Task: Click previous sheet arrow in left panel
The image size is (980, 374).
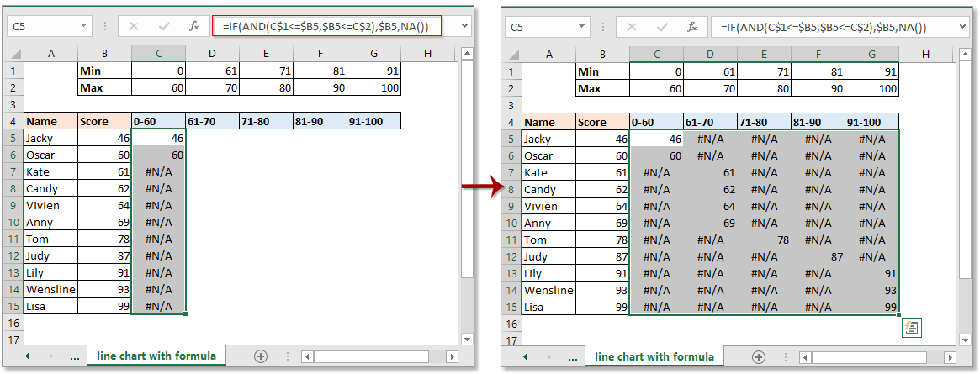Action: [26, 356]
